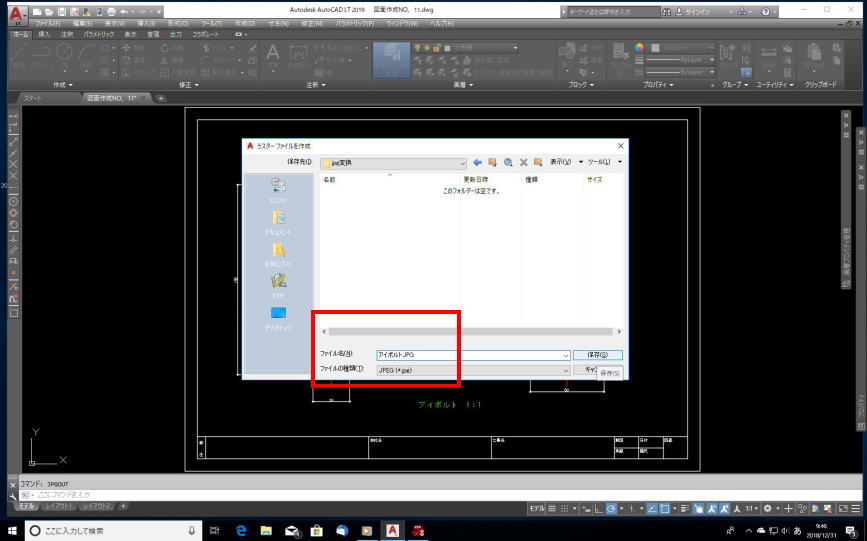
Task: Click the Clean Screen icon in status bar
Action: pos(843,508)
